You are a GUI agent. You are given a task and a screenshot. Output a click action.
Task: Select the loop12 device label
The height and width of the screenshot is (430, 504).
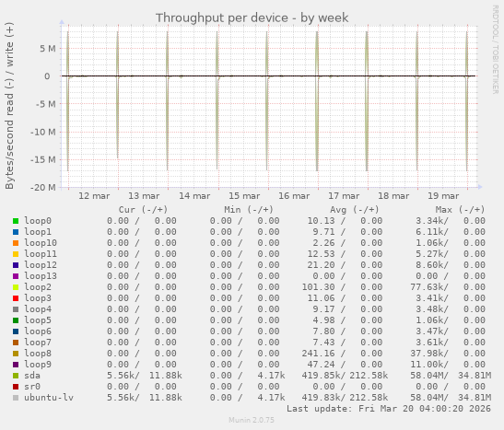click(x=41, y=265)
